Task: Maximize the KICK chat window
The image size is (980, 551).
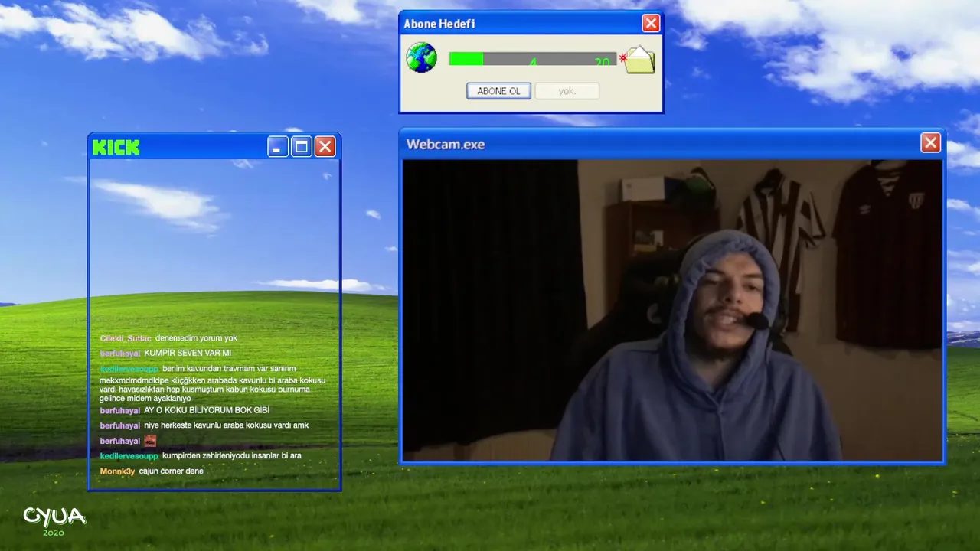Action: pos(302,146)
